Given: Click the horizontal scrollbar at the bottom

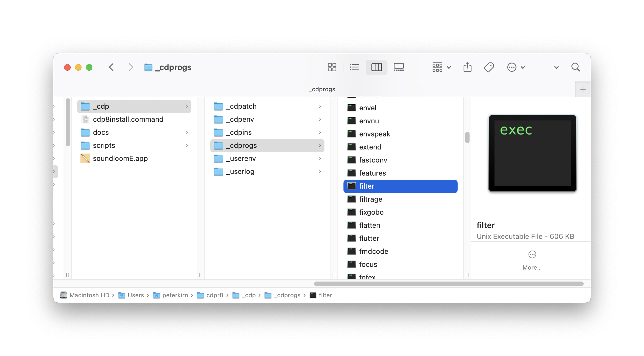Looking at the screenshot, I should pos(448,284).
